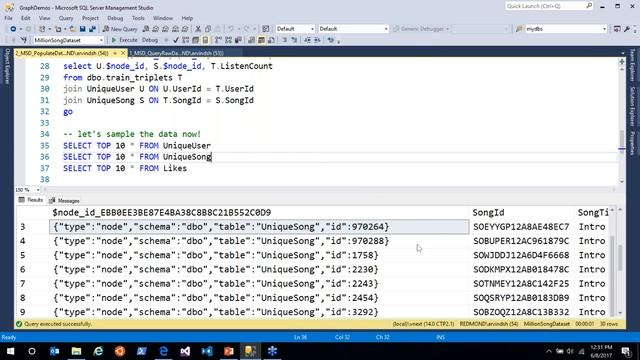Click the Quick Launch search box
The width and height of the screenshot is (640, 360).
[549, 6]
